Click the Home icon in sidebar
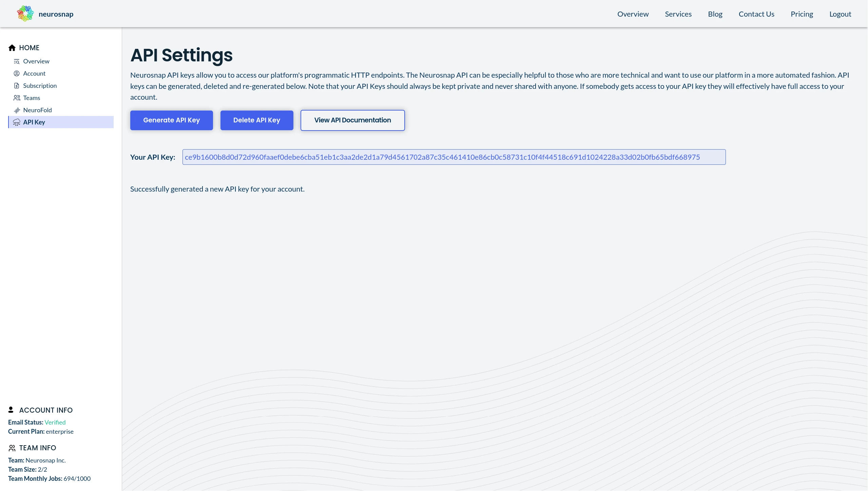 (12, 48)
